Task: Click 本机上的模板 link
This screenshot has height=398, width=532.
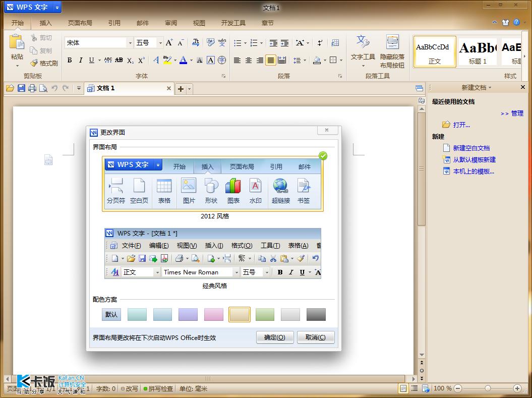Action: click(474, 172)
